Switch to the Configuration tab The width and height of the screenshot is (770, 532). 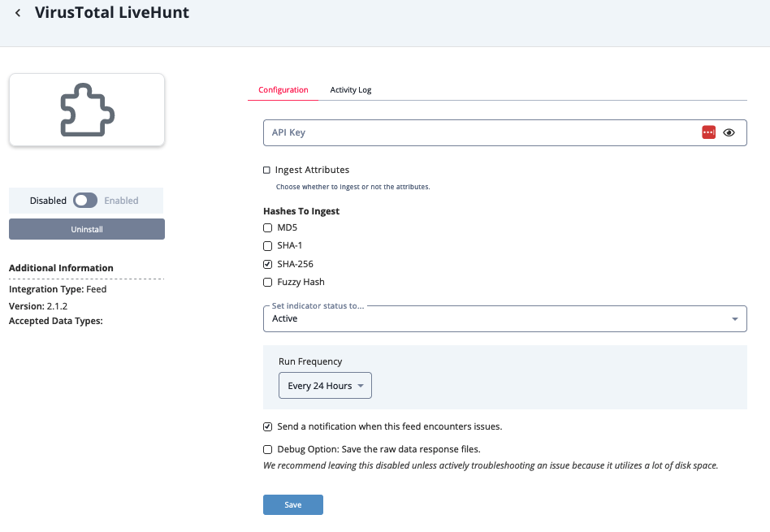[283, 90]
